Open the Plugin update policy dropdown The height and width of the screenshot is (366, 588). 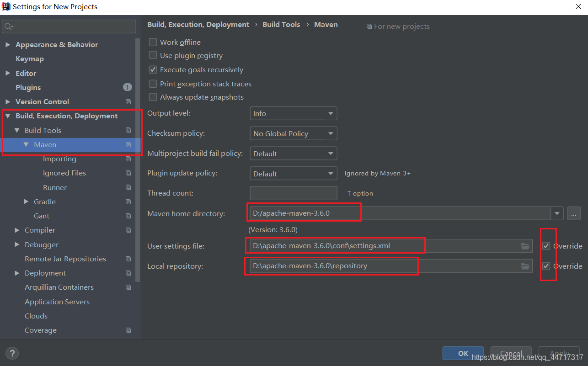(294, 174)
